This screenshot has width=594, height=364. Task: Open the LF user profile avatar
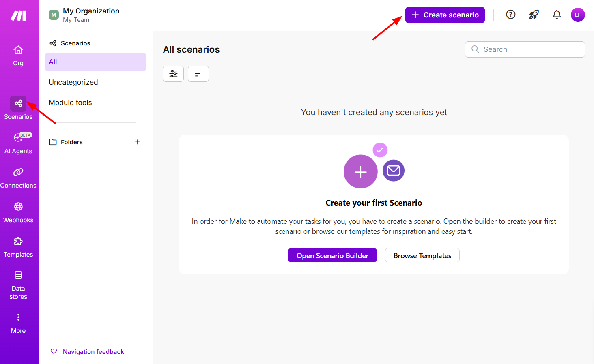578,15
